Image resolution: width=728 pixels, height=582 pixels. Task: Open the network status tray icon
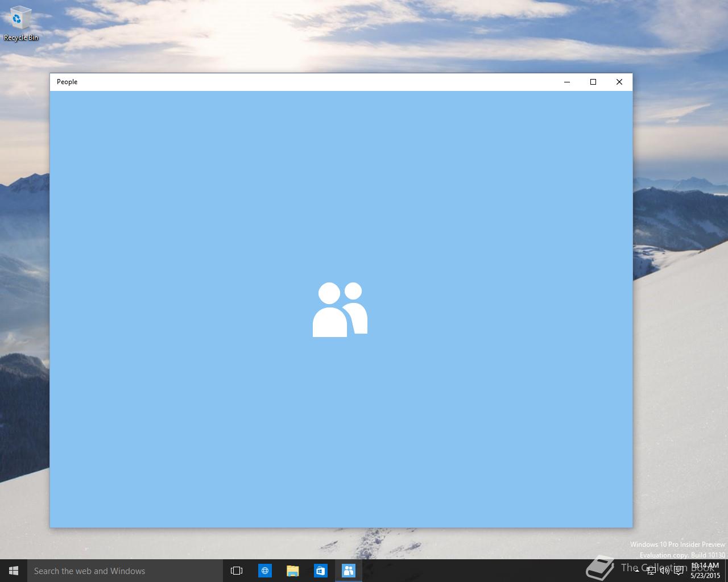coord(651,571)
